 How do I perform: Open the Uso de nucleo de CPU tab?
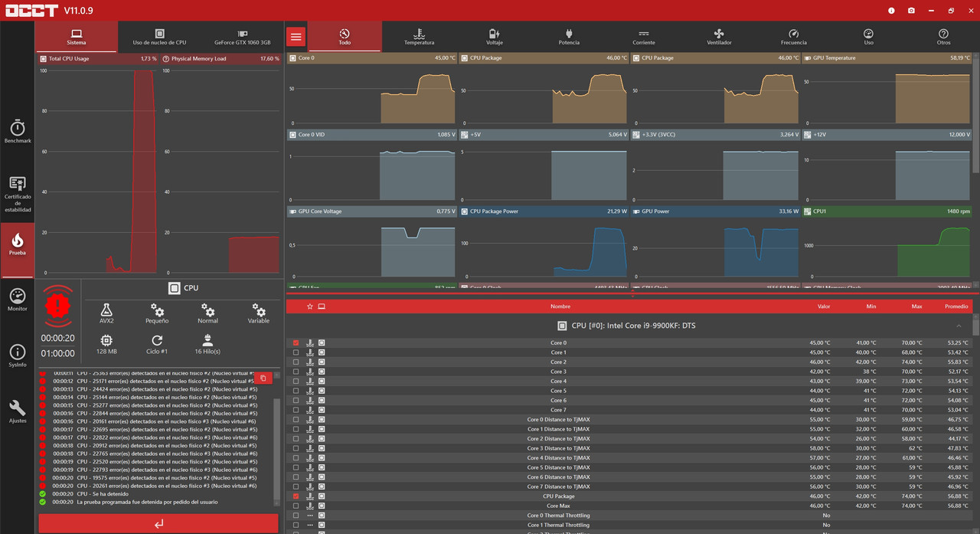tap(159, 37)
